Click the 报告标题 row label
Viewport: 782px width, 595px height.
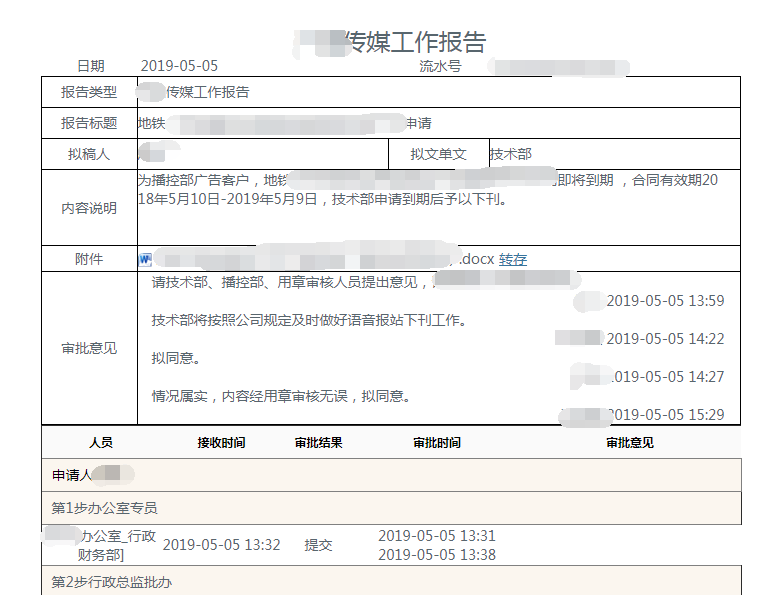tap(89, 123)
